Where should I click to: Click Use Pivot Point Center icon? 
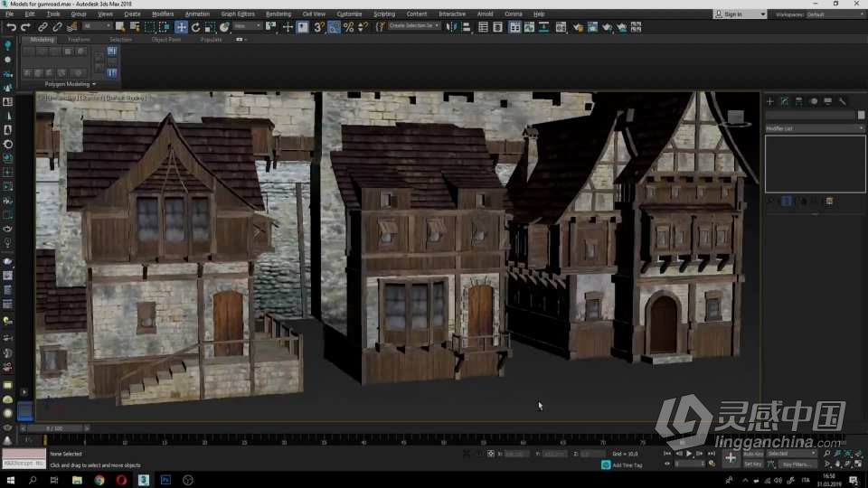(270, 26)
